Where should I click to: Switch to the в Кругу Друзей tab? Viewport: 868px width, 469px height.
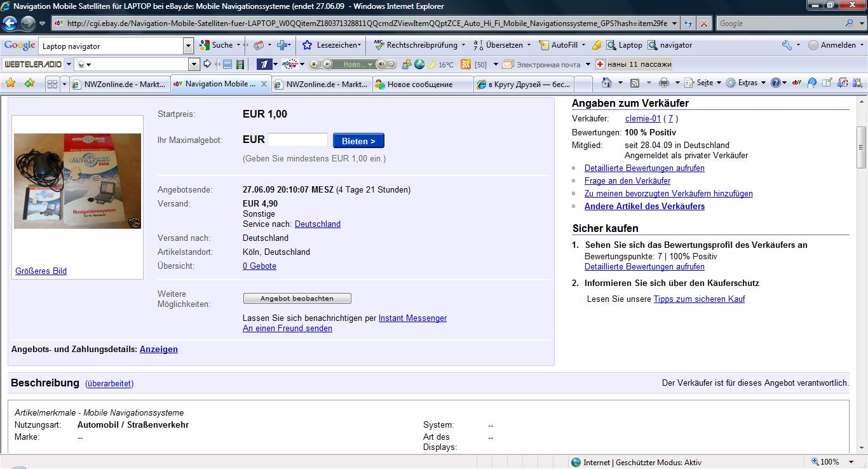(529, 84)
